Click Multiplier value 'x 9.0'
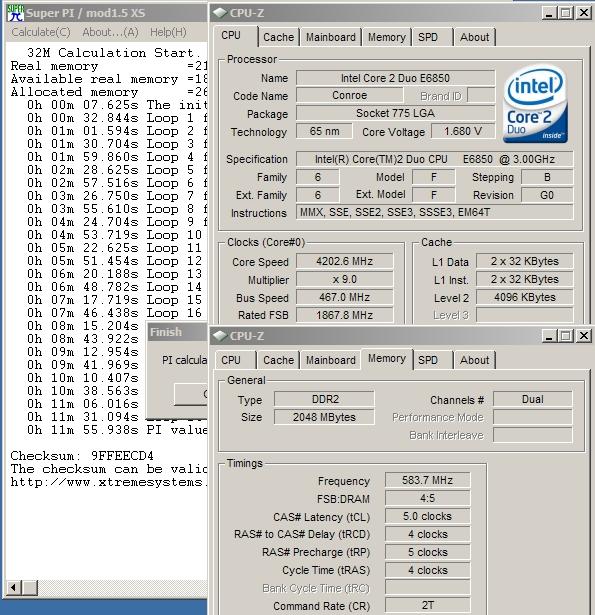 (344, 279)
